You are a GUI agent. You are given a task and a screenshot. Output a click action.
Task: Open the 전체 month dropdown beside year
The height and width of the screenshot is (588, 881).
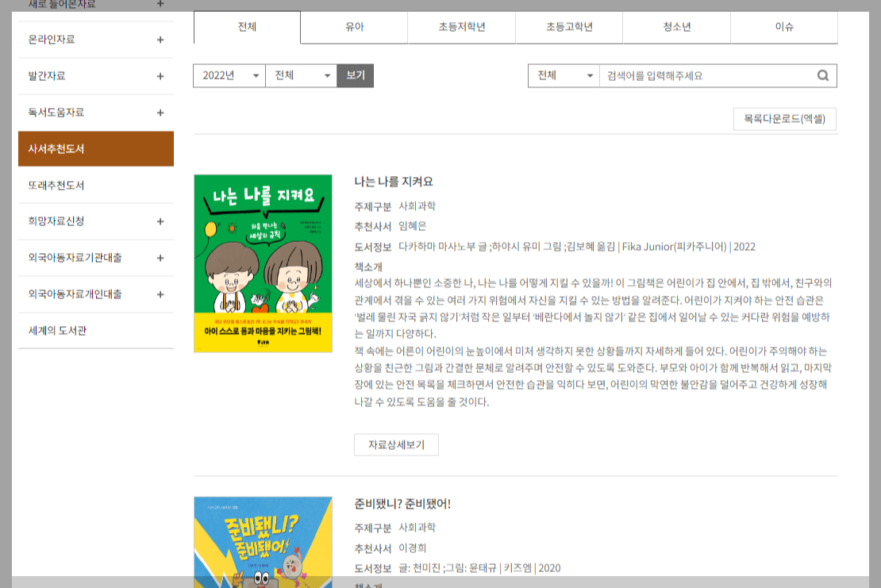pyautogui.click(x=301, y=76)
